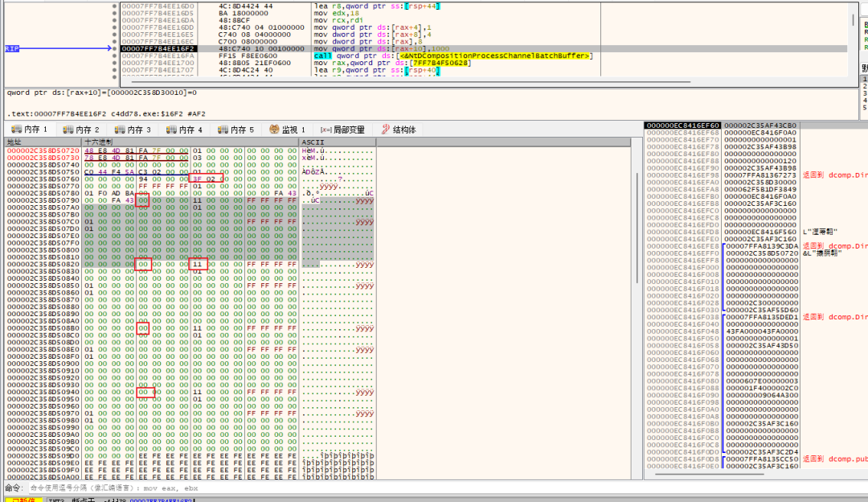
Task: Switch to the 内存 2 dump tab
Action: coord(81,130)
